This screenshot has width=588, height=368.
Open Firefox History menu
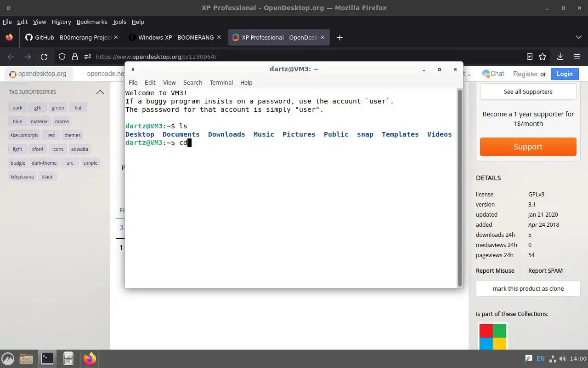(61, 22)
